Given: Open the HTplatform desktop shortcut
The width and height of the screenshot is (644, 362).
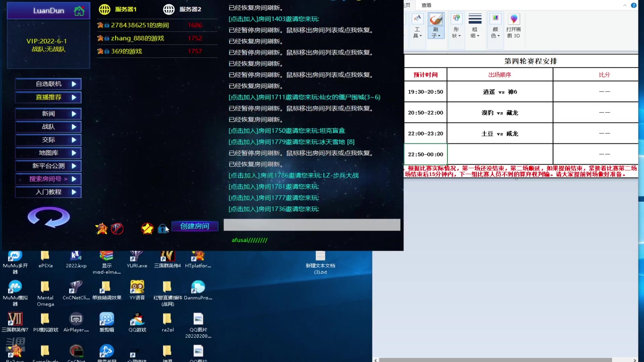Looking at the screenshot, I should pyautogui.click(x=198, y=260).
